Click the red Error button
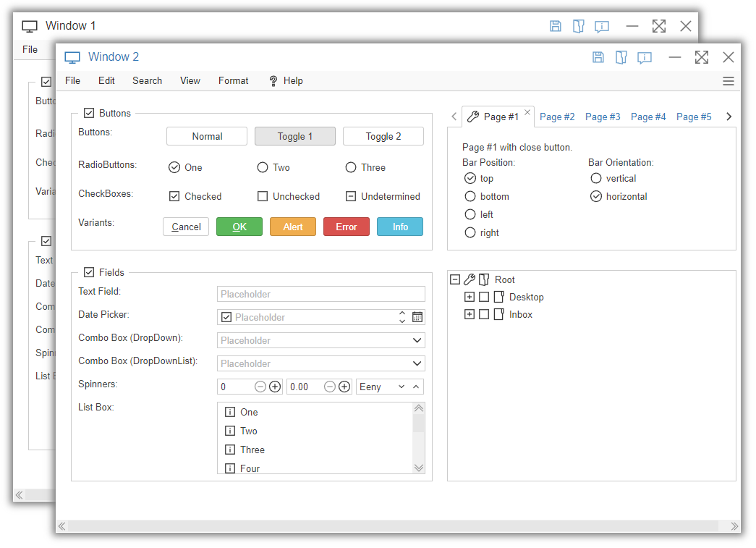The width and height of the screenshot is (756, 548). click(347, 227)
